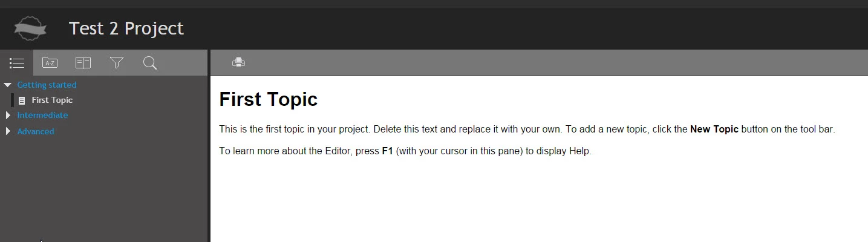868x242 pixels.
Task: Click the bold New Topic text
Action: [714, 129]
